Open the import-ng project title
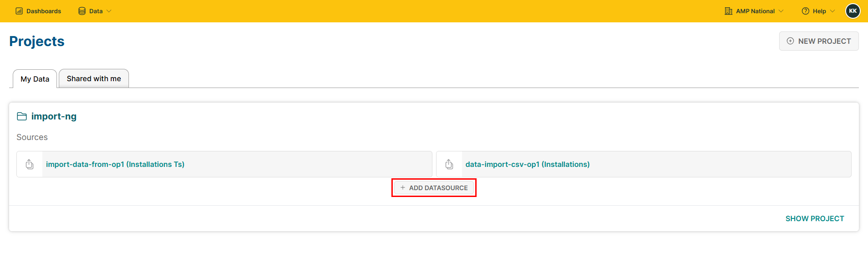 coord(54,116)
